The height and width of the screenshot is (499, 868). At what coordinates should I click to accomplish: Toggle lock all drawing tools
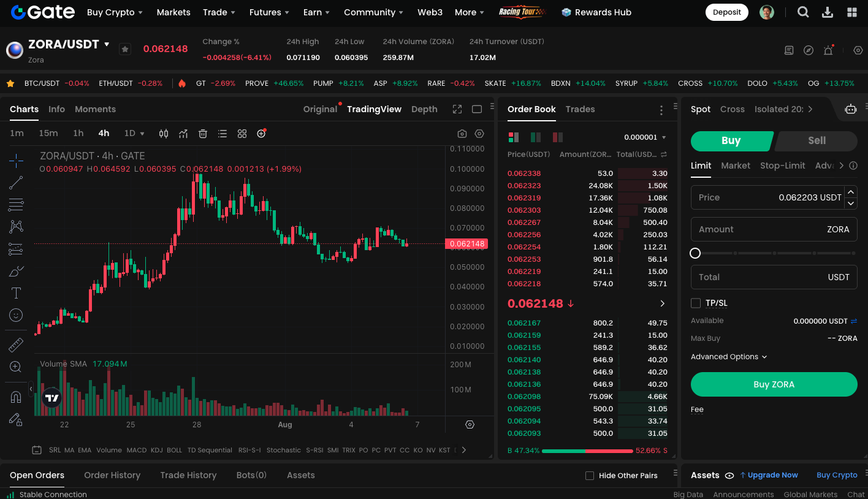(16, 419)
